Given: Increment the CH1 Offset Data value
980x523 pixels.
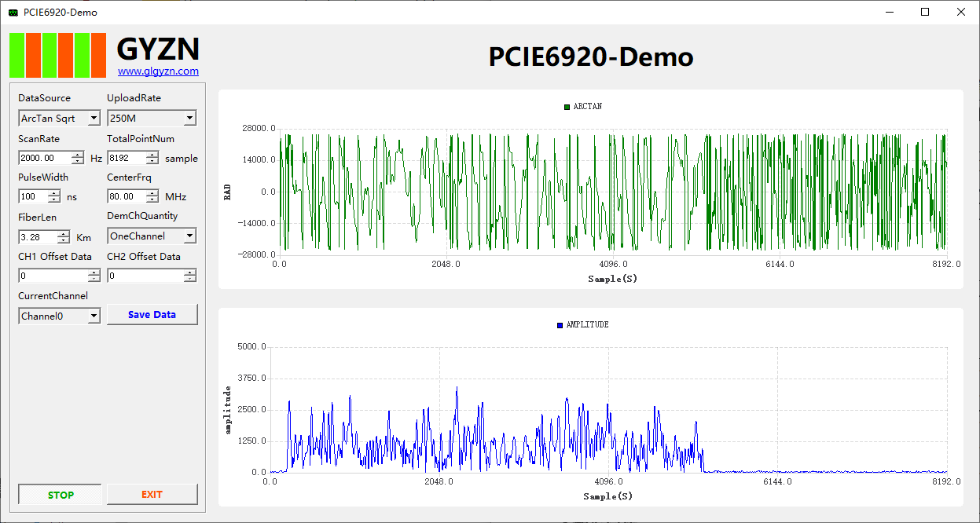Looking at the screenshot, I should click(x=95, y=272).
